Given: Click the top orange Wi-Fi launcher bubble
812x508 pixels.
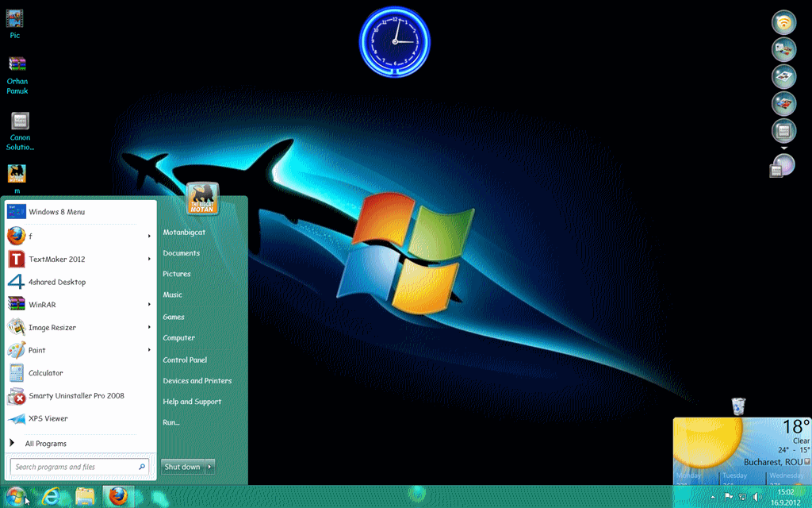Looking at the screenshot, I should tap(783, 23).
